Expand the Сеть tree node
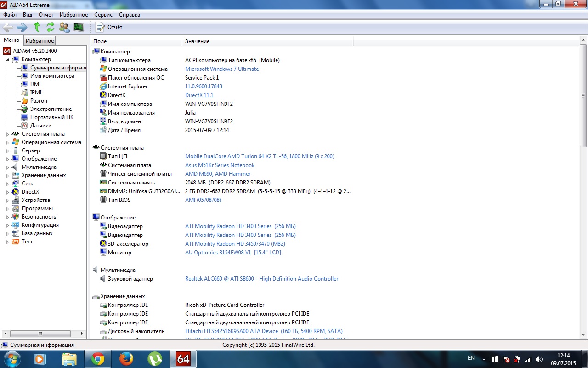This screenshot has height=368, width=588. [7, 184]
